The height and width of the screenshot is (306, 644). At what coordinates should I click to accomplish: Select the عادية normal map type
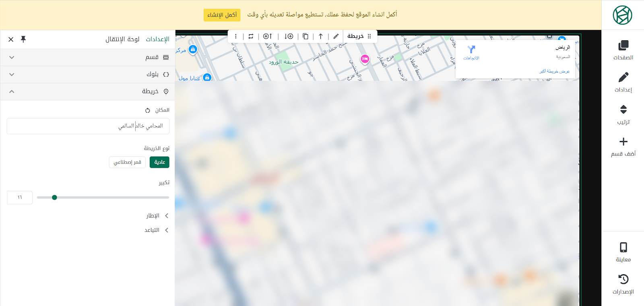(x=159, y=162)
